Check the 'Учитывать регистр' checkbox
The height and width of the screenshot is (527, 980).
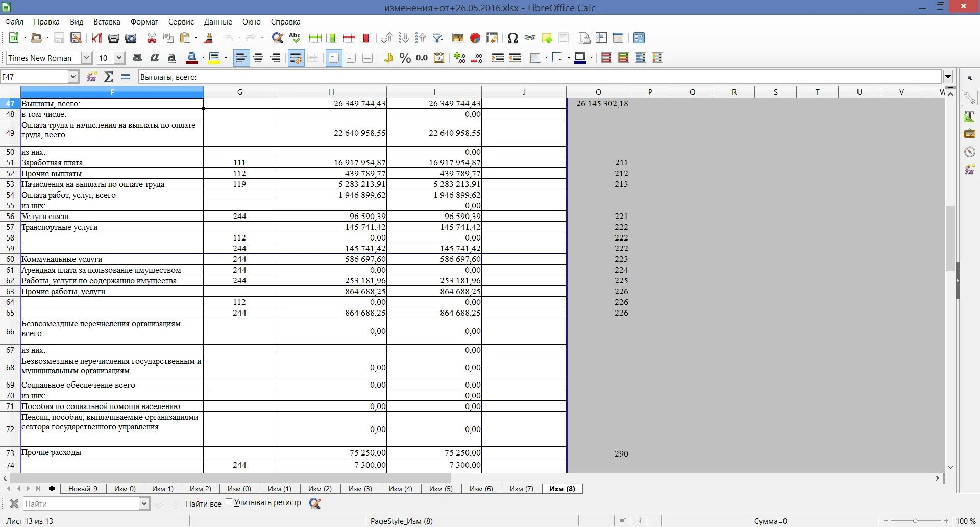[x=229, y=502]
